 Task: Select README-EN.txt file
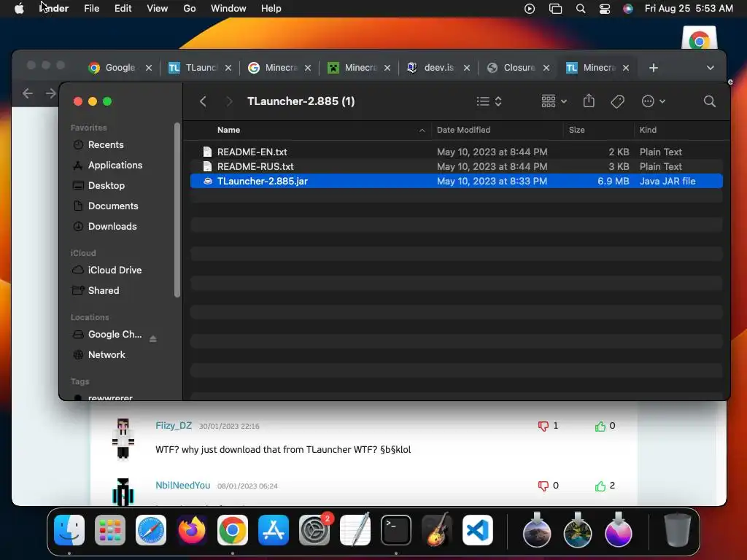point(457,152)
